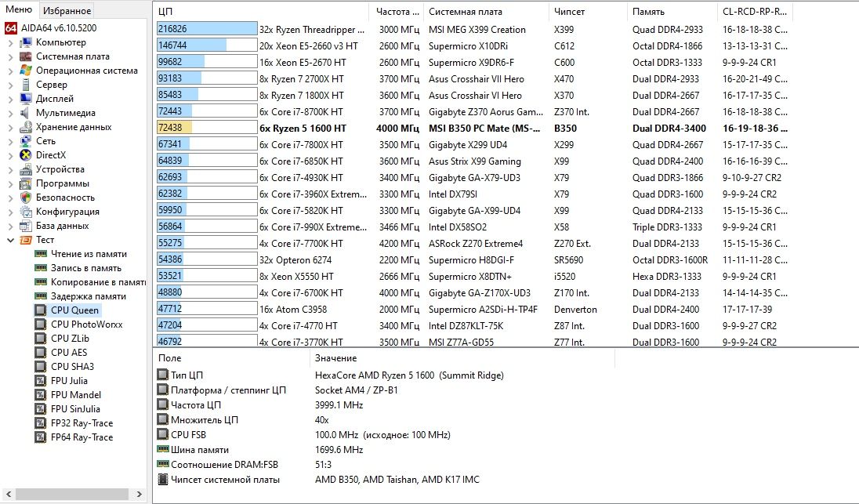This screenshot has height=504, width=859.
Task: Switch to the Меню tab
Action: click(x=19, y=10)
